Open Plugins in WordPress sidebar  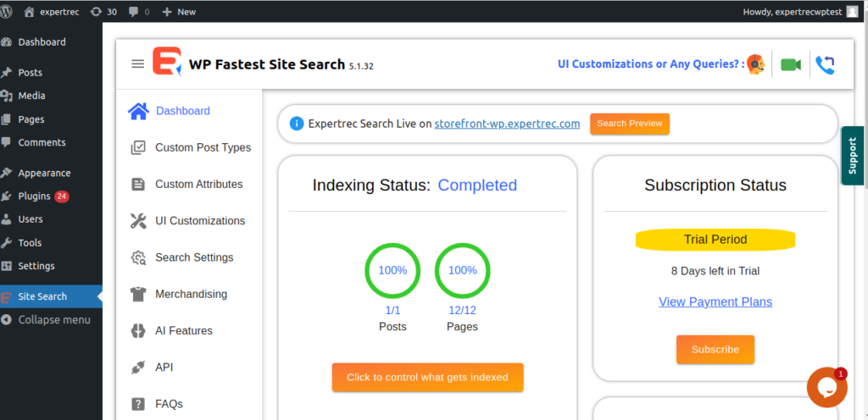35,196
